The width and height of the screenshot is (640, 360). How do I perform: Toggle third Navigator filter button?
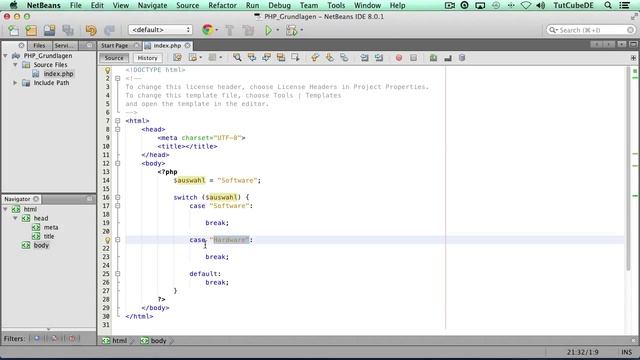click(x=73, y=338)
